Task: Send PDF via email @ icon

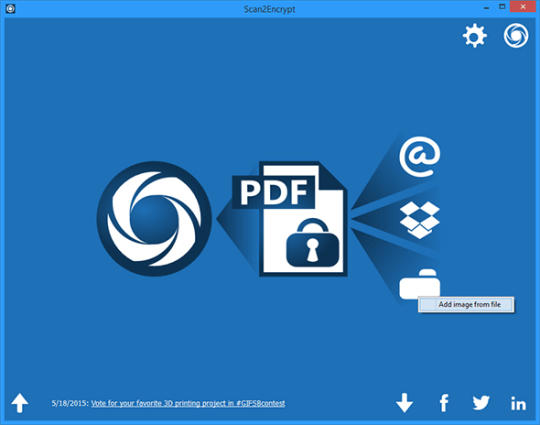Action: pos(419,157)
